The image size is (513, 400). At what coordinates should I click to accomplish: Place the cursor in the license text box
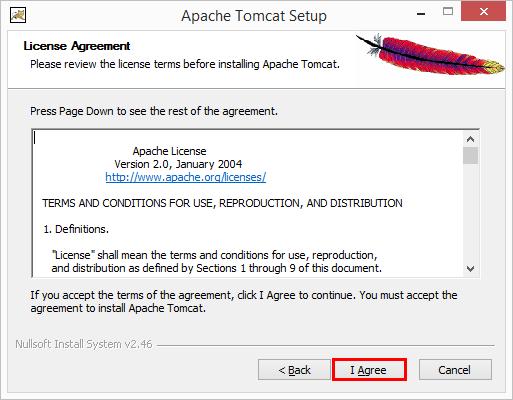click(247, 203)
